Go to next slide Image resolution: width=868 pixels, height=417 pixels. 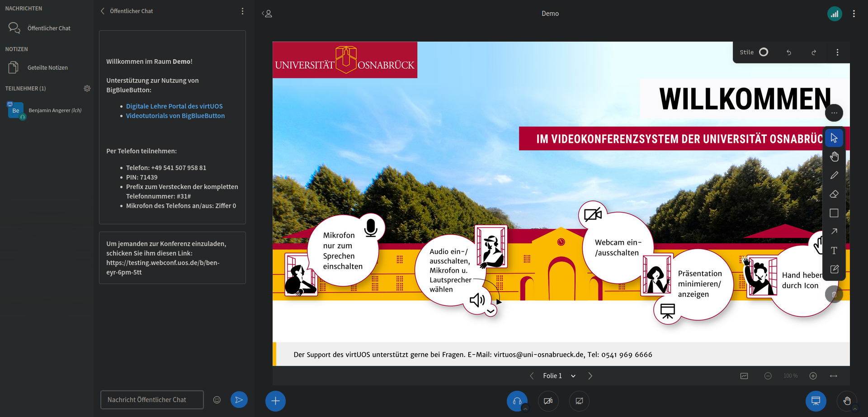590,376
